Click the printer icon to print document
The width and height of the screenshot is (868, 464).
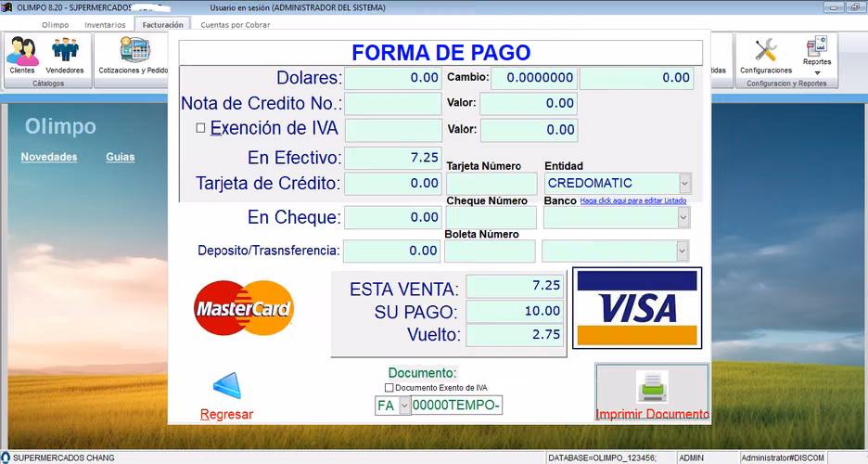(x=652, y=386)
